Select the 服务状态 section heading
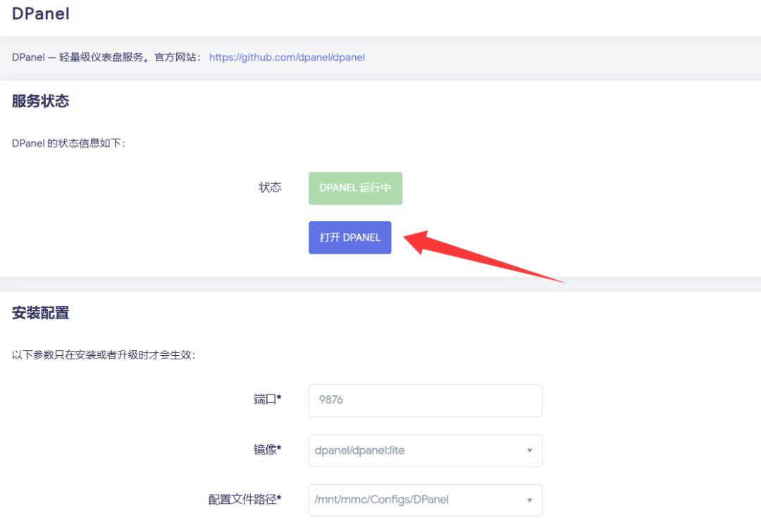This screenshot has height=532, width=761. [x=40, y=101]
